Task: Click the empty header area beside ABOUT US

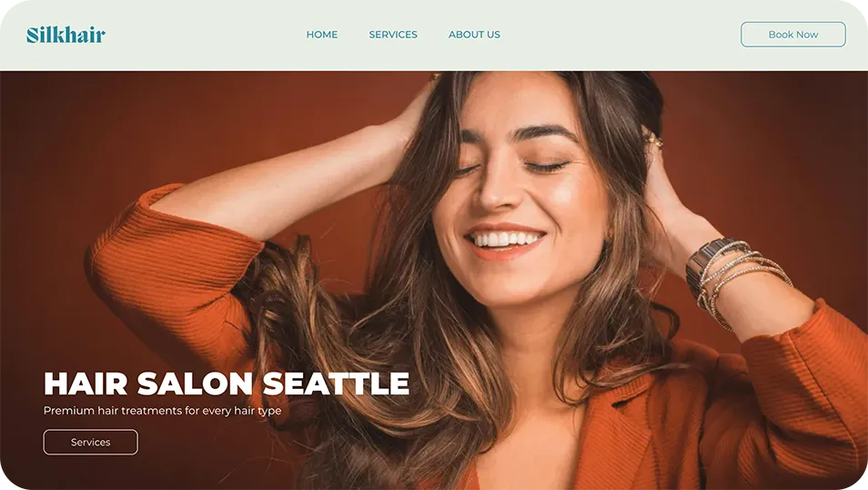Action: point(620,35)
